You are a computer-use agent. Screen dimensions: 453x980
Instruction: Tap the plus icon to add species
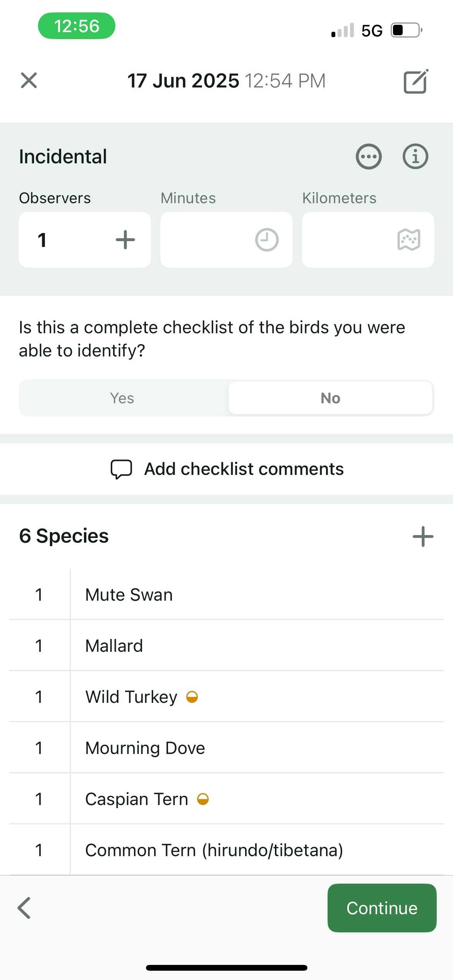point(423,536)
